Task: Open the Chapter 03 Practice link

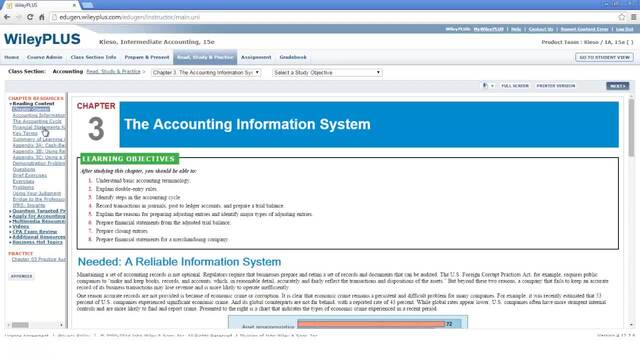Action: (x=39, y=259)
